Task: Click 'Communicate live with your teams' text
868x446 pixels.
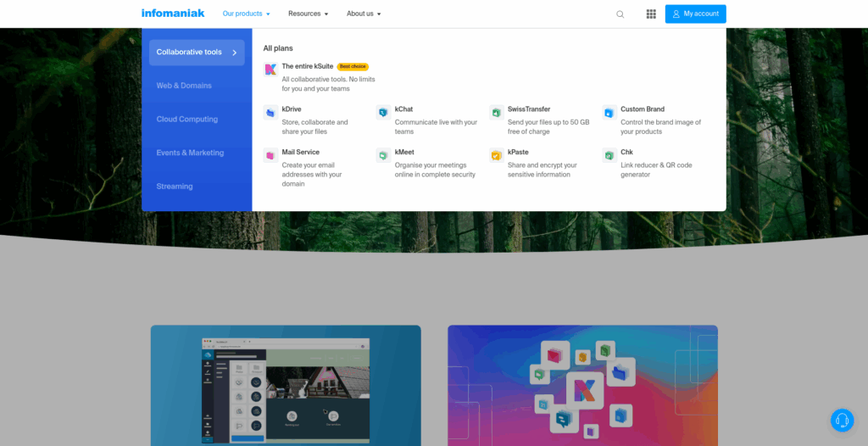Action: pyautogui.click(x=436, y=127)
